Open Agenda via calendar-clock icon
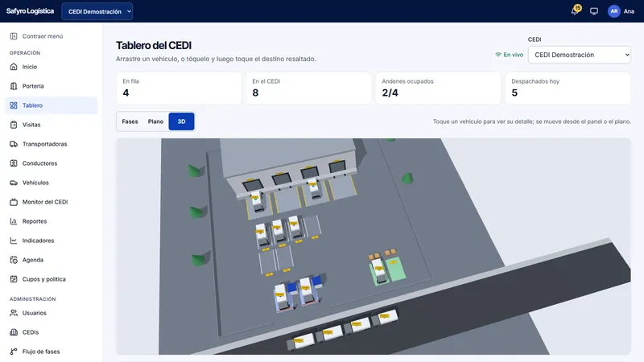The image size is (644, 362). click(14, 260)
